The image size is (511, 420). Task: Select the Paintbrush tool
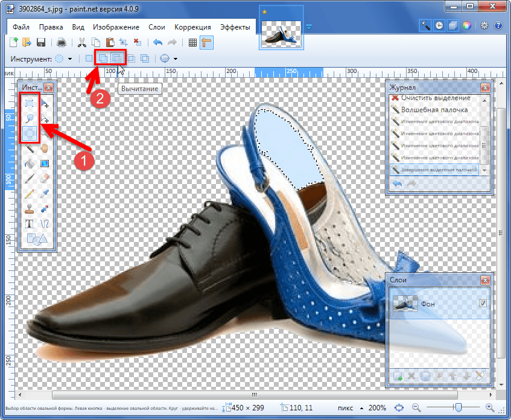coord(30,179)
